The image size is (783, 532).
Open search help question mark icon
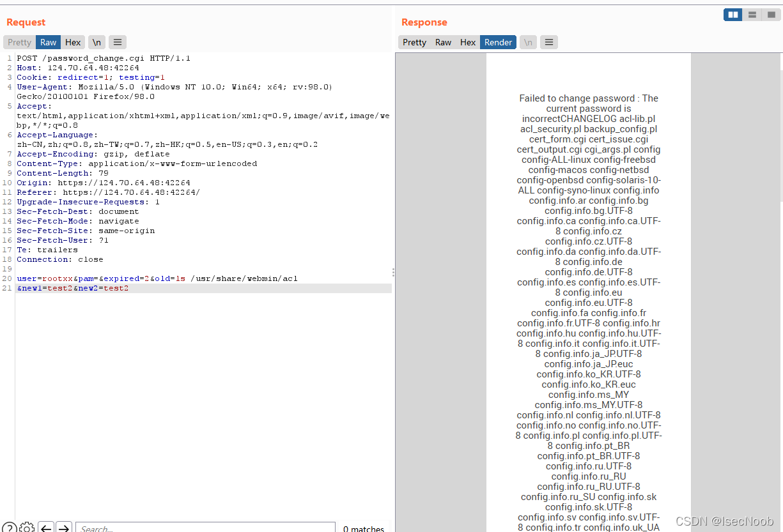coord(10,528)
